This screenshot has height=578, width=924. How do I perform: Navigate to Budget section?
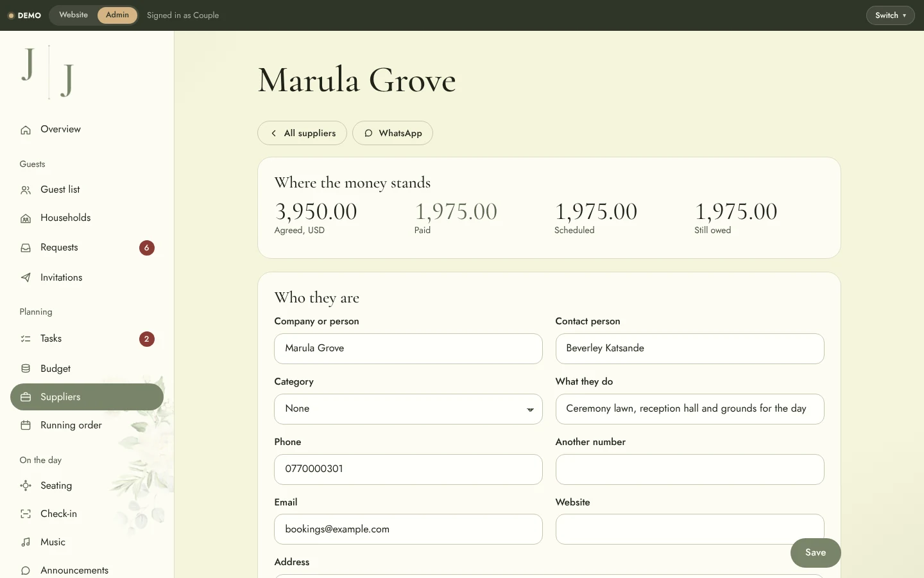click(x=87, y=369)
